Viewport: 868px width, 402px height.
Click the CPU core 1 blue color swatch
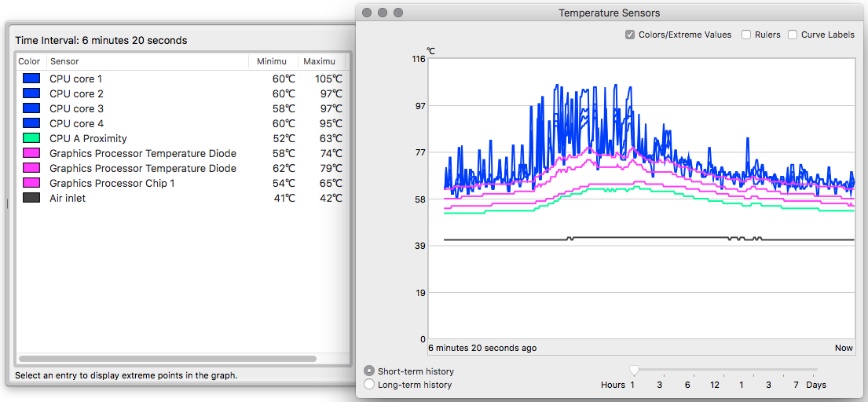click(x=31, y=79)
